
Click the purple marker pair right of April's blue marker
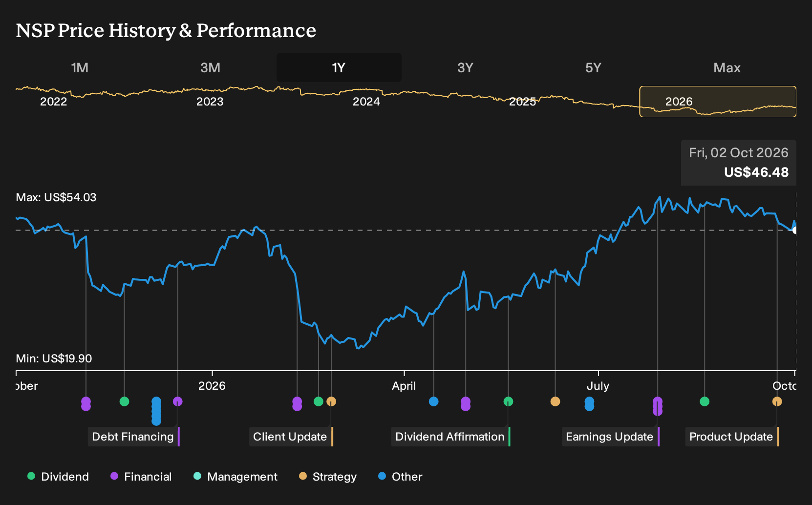[x=466, y=404]
